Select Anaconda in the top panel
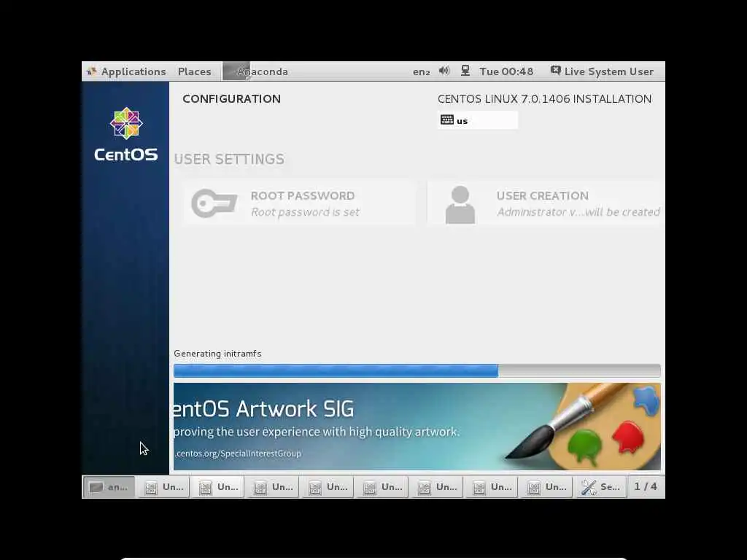Screen dimensions: 747x560 pyautogui.click(x=256, y=71)
